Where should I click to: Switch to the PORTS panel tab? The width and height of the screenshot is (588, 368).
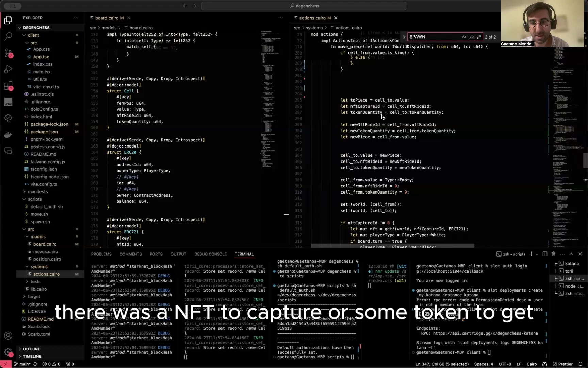pos(156,254)
